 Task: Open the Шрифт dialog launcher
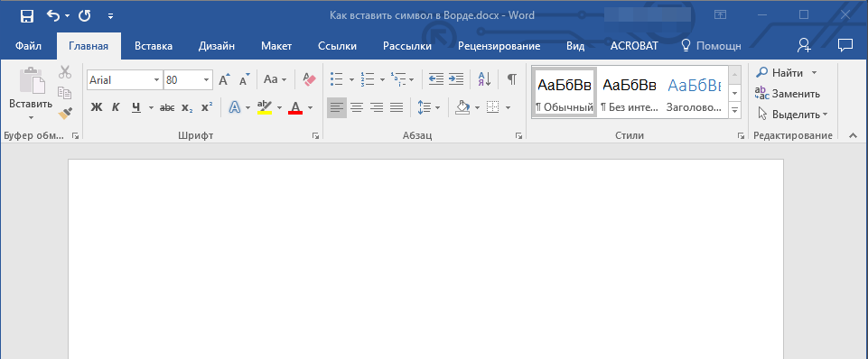pyautogui.click(x=315, y=135)
